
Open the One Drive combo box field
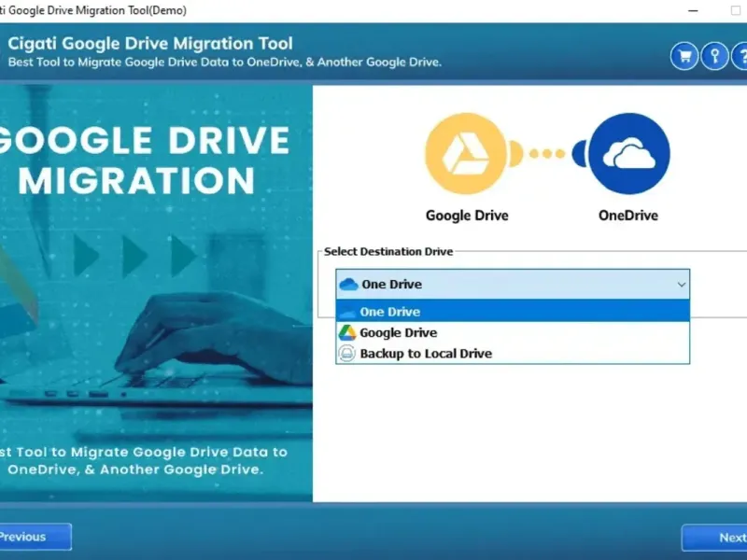(x=513, y=285)
